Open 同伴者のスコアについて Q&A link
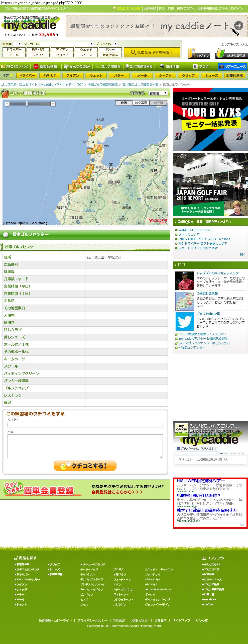The width and height of the screenshot is (248, 644). click(195, 230)
